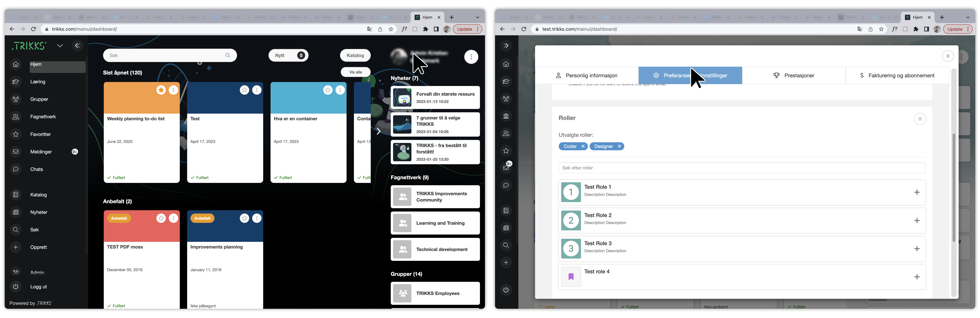Viewport: 980px width, 318px height.
Task: Click the Katalog sidebar icon
Action: (16, 194)
